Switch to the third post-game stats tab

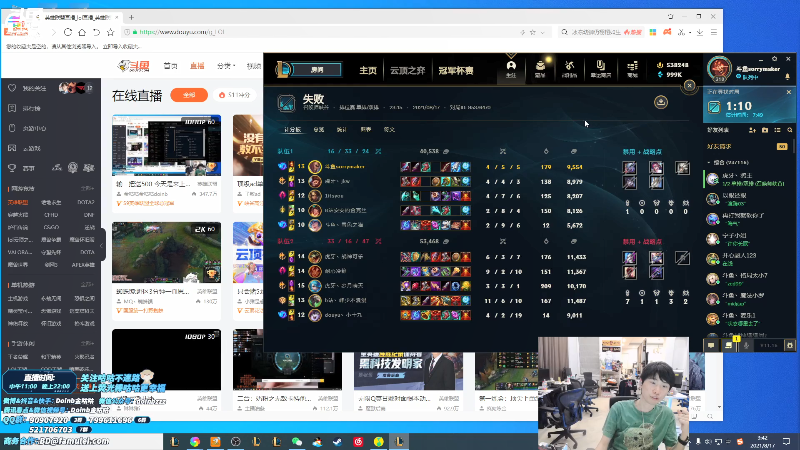(342, 130)
